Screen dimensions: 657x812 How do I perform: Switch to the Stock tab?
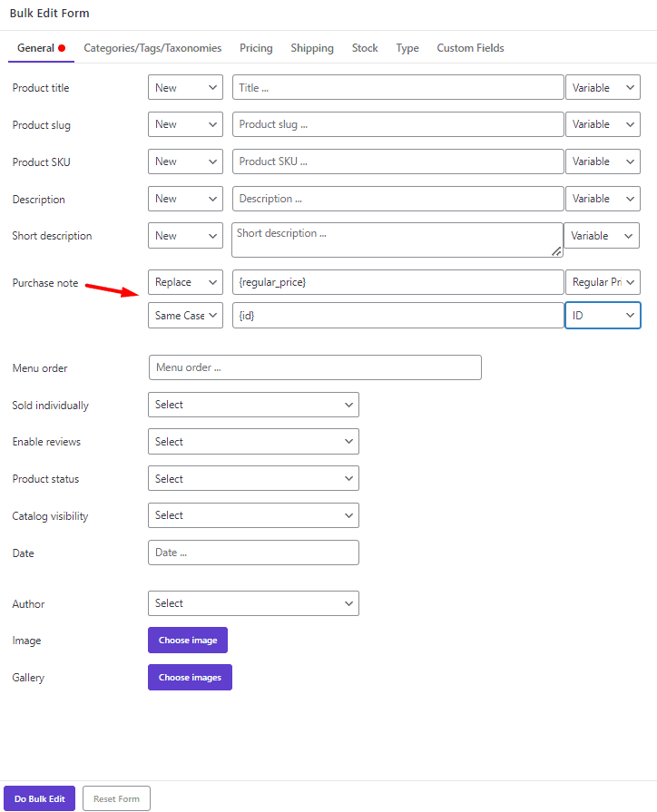(365, 48)
